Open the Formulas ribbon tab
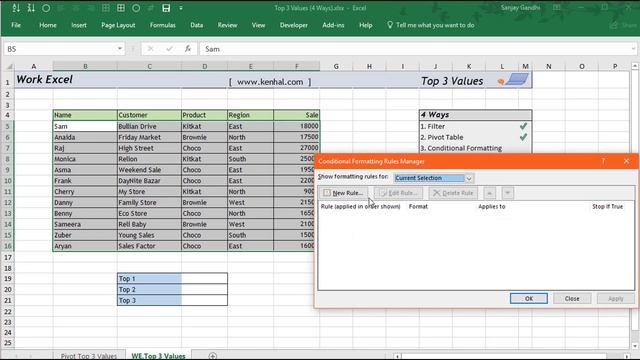Viewport: 640px width, 360px height. pos(162,25)
